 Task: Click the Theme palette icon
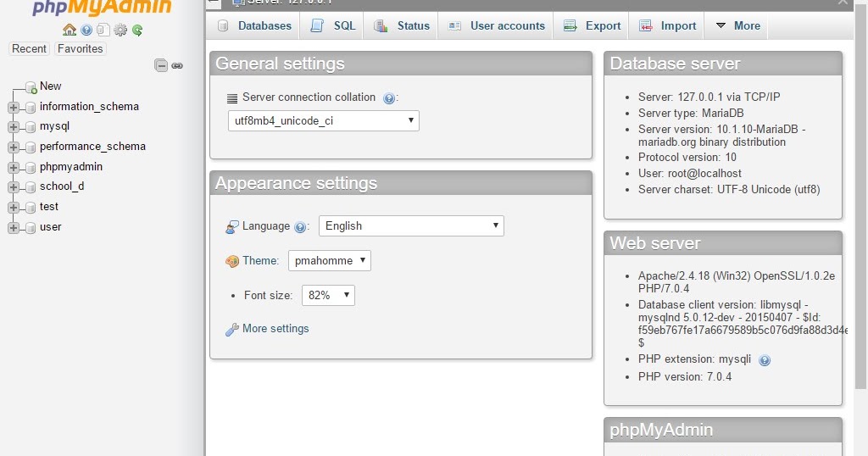[x=232, y=261]
